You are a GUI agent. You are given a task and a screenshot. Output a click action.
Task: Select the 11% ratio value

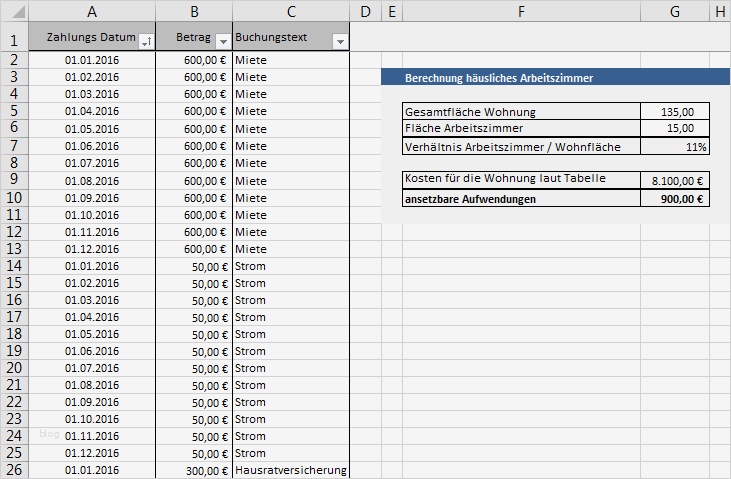675,146
